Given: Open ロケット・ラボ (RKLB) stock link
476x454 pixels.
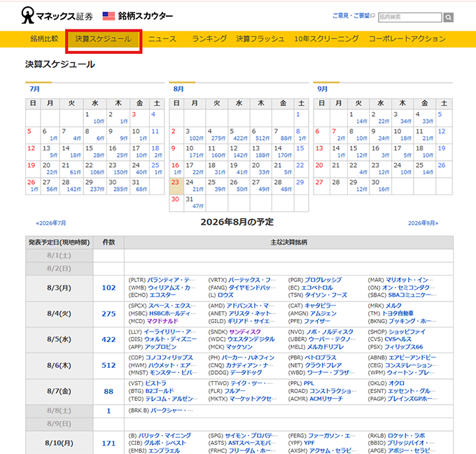Looking at the screenshot, I should tap(407, 436).
